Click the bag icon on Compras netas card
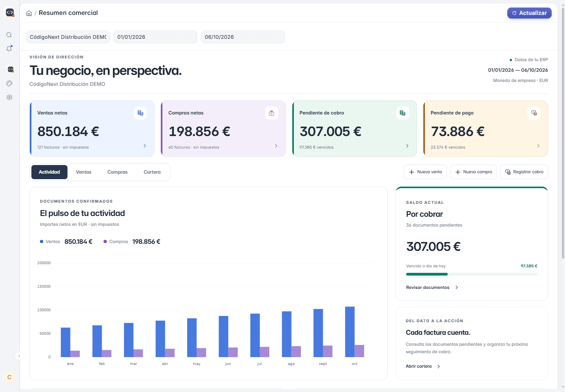565x392 pixels. (x=272, y=113)
